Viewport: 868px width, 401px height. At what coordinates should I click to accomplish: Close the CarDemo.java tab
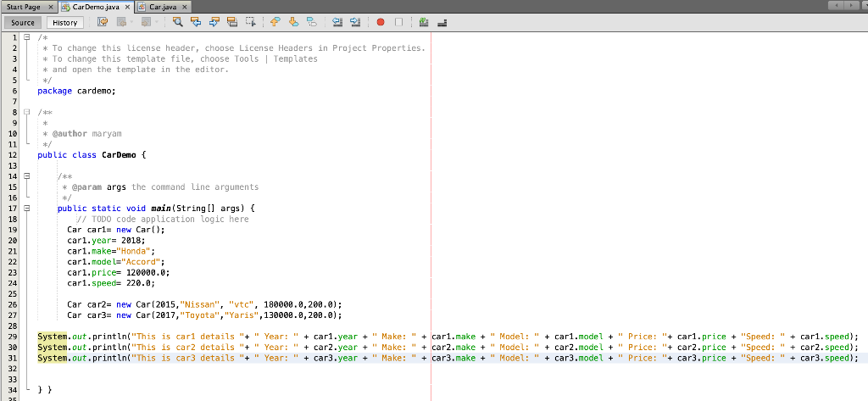[127, 7]
